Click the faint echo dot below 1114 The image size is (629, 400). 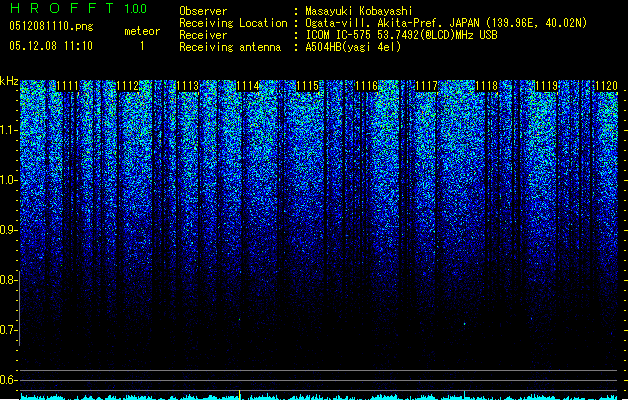point(239,320)
